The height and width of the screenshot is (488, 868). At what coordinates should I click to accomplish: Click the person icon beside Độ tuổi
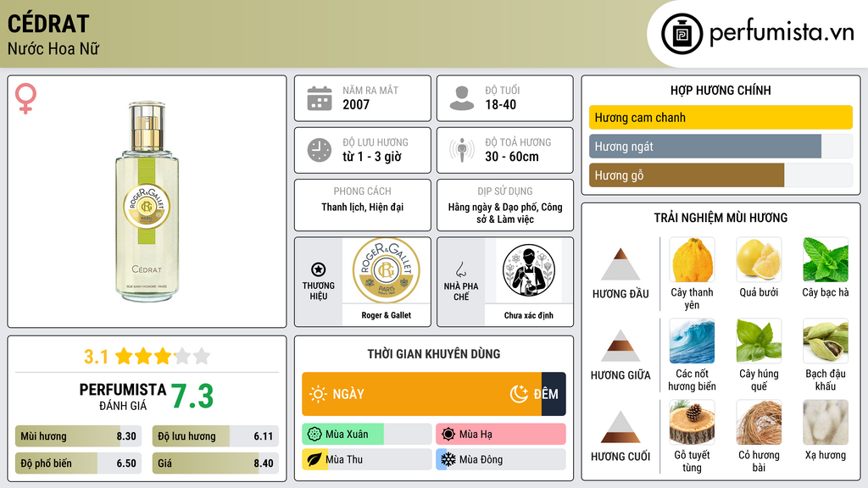click(462, 98)
